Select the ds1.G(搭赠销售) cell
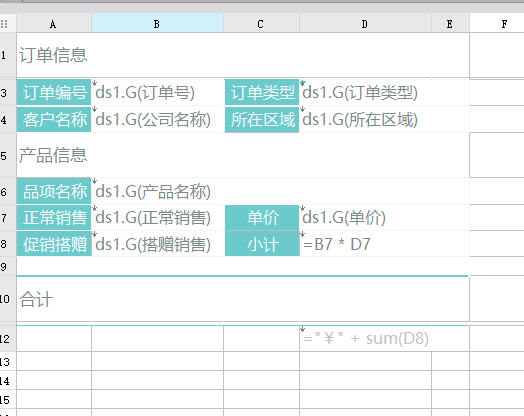Viewport: 524px width, 416px height. click(x=158, y=244)
